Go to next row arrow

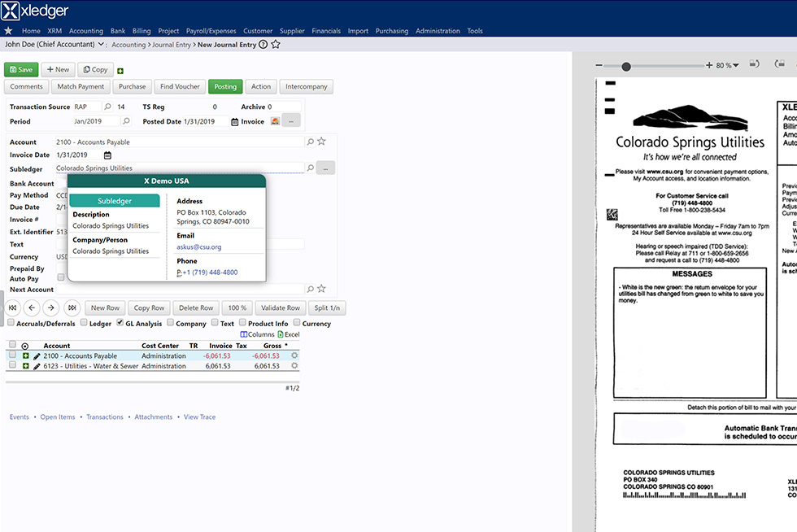point(51,307)
